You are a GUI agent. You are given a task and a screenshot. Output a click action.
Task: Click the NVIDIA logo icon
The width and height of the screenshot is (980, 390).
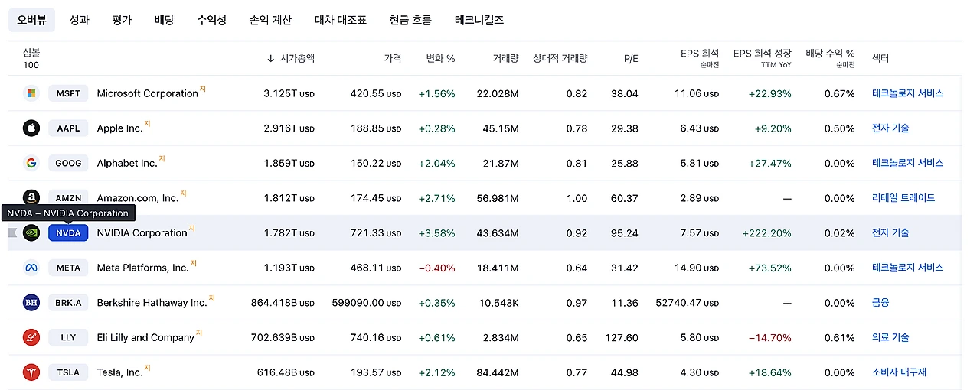[x=31, y=232]
